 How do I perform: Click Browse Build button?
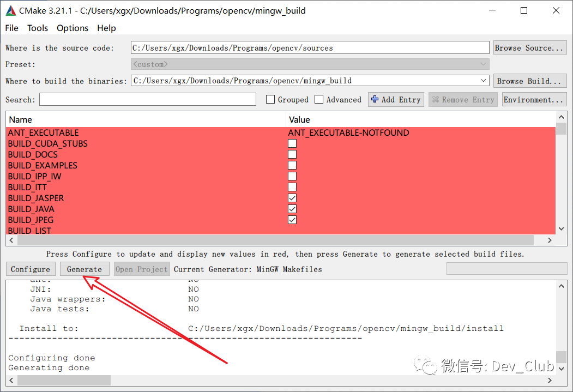(529, 81)
